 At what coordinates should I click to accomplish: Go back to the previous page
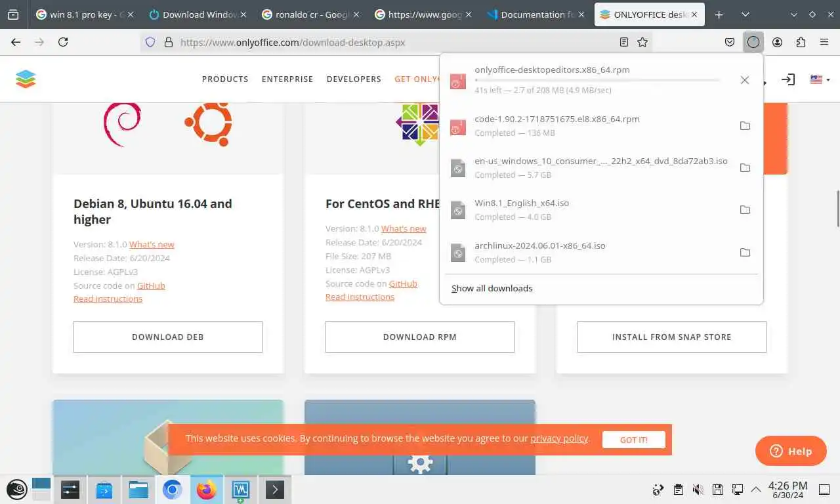16,42
